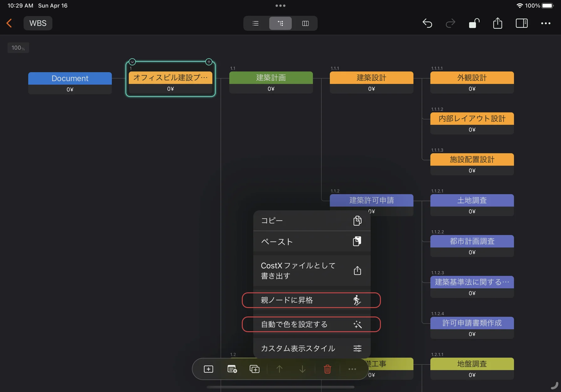The image size is (561, 392).
Task: Switch to outline list view mode
Action: click(255, 23)
